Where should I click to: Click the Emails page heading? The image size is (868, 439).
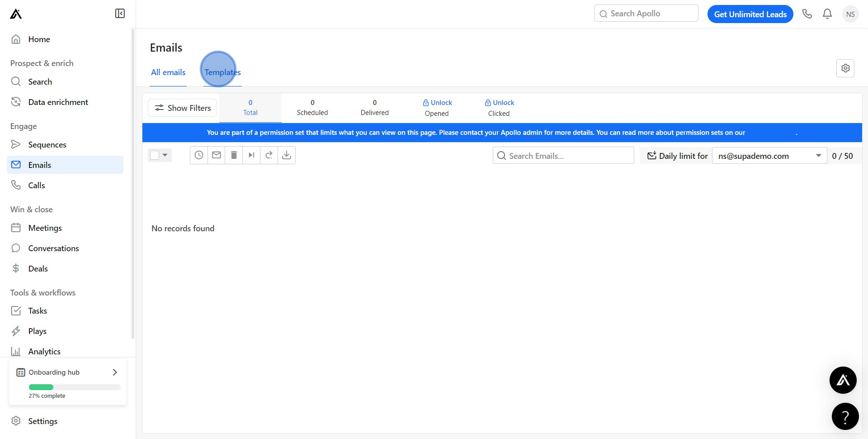(x=166, y=48)
